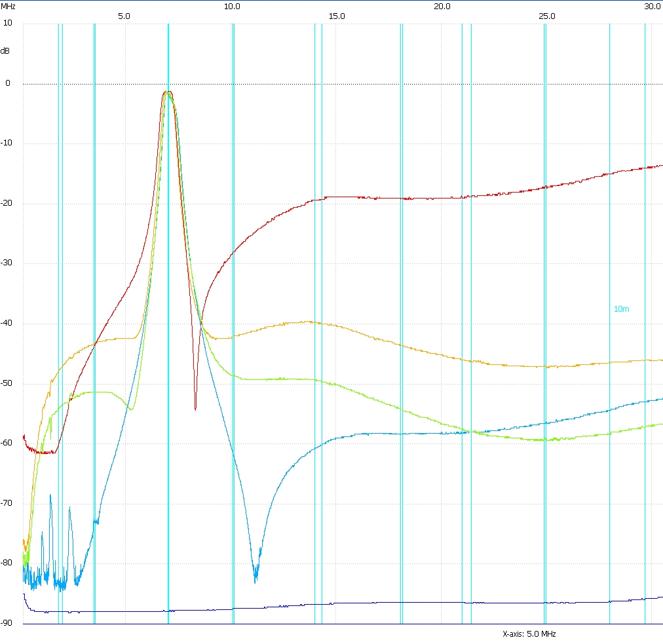Click the 10 dB label at top

(x=7, y=23)
